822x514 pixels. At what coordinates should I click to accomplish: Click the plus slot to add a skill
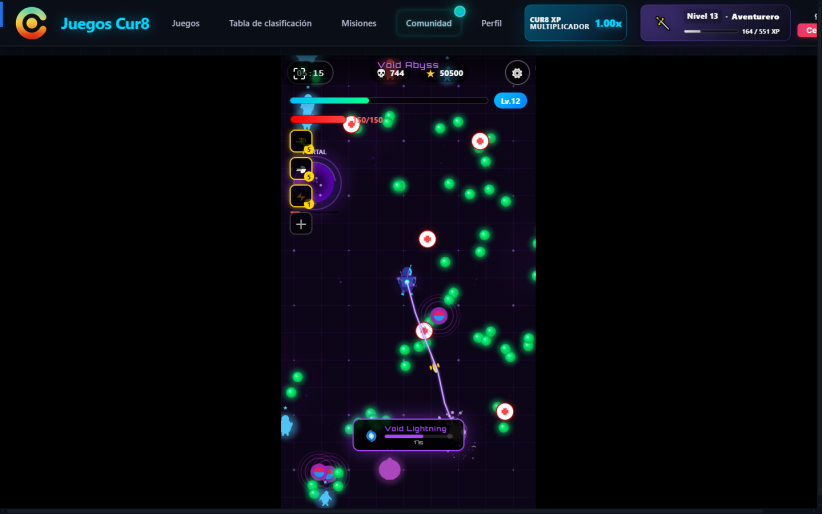[301, 224]
